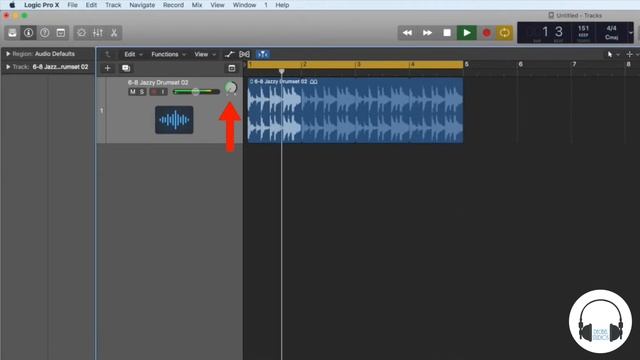Click bar 7 in the ruler
The width and height of the screenshot is (640, 360).
[574, 64]
